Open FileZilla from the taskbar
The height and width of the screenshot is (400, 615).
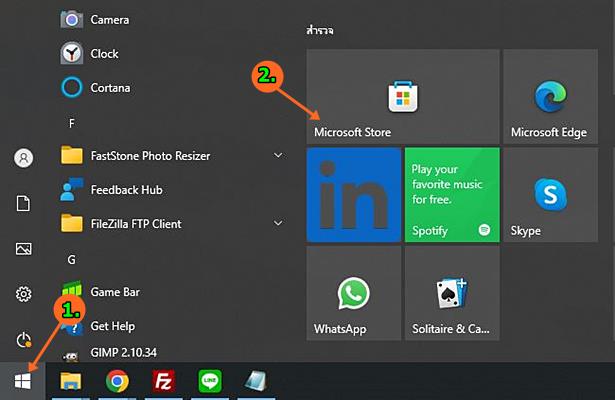(163, 381)
